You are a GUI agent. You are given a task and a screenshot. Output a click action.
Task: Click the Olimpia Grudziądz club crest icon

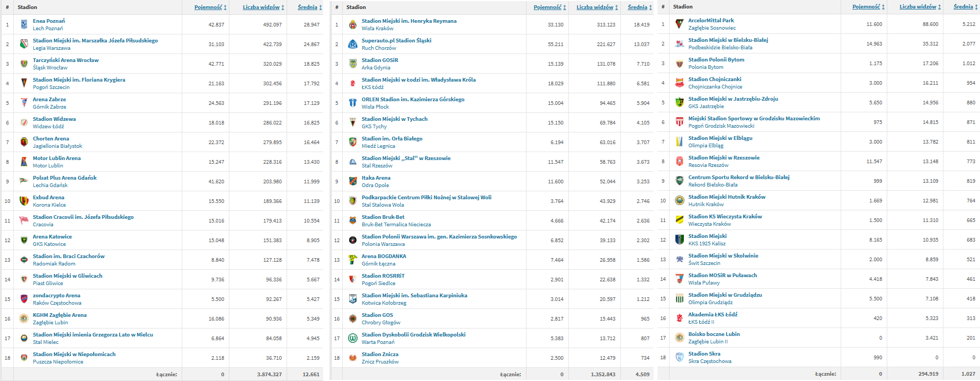pyautogui.click(x=680, y=298)
